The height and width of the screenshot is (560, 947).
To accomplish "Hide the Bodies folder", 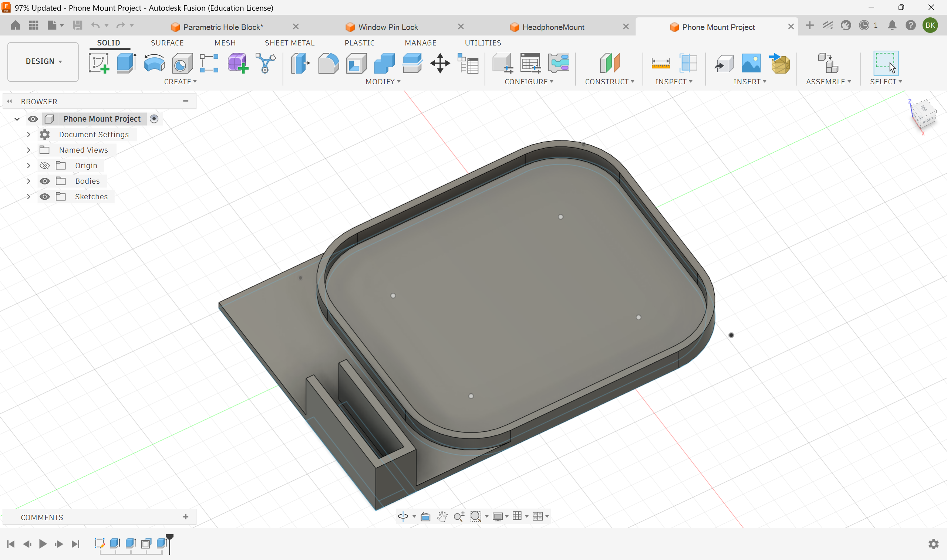I will click(x=44, y=181).
